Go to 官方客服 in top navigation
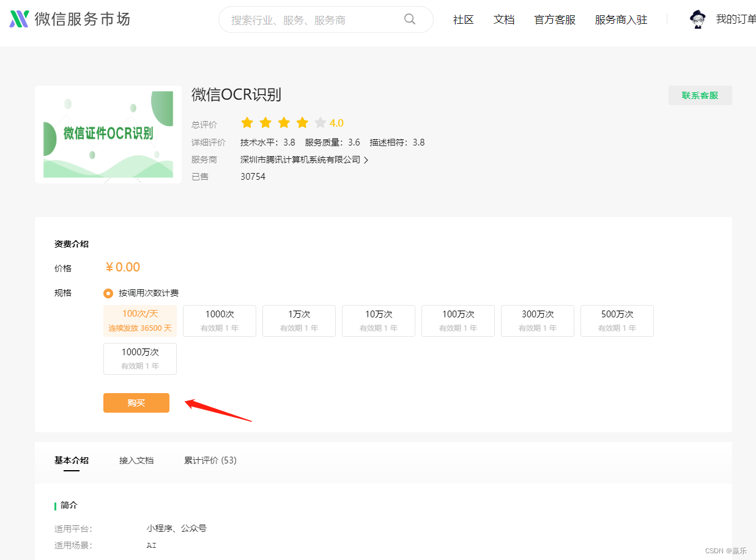The image size is (756, 560). (555, 20)
